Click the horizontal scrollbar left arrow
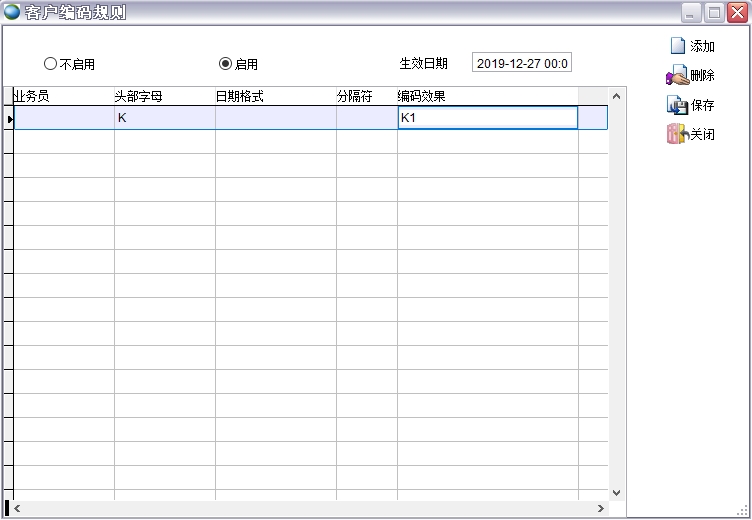 (x=17, y=509)
